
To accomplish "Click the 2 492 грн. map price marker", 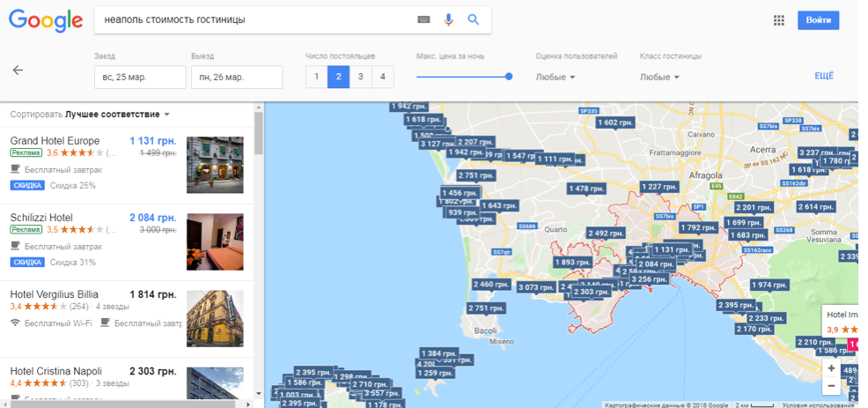I will coord(607,234).
